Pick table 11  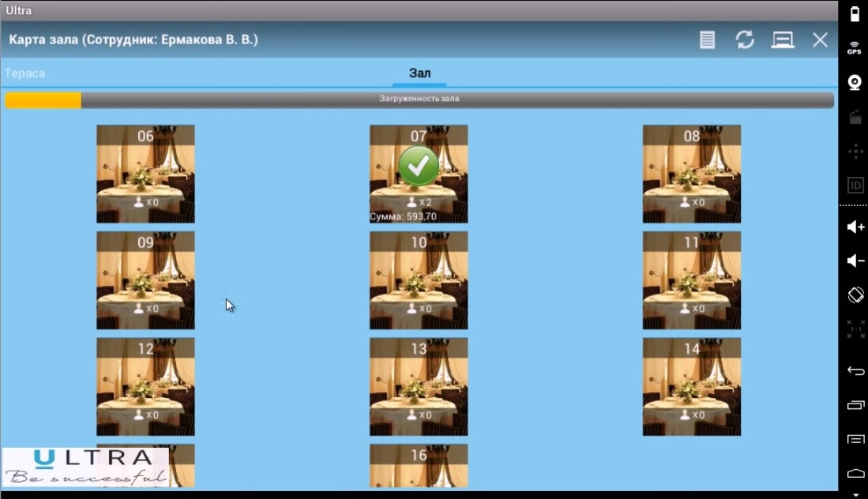[x=691, y=280]
